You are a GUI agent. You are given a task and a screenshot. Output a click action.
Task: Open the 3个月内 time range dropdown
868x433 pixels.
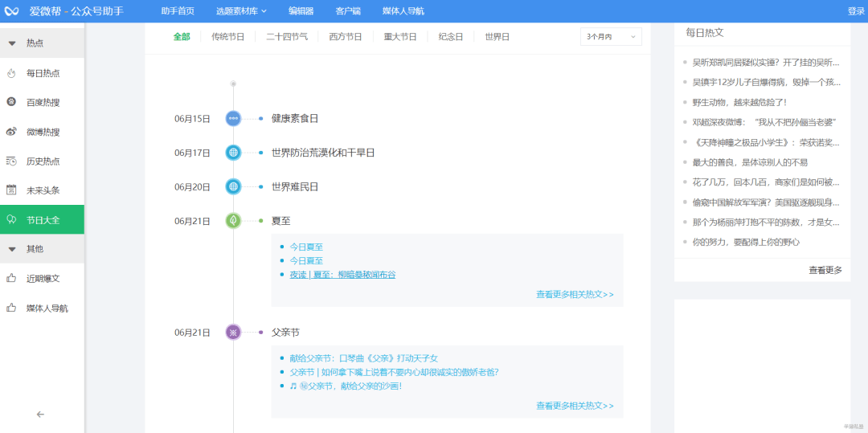tap(611, 37)
